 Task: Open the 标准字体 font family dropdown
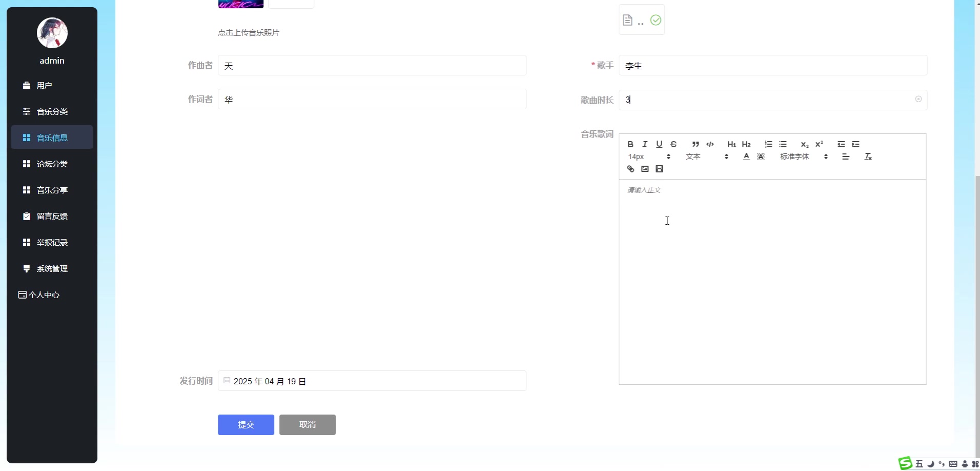point(794,156)
